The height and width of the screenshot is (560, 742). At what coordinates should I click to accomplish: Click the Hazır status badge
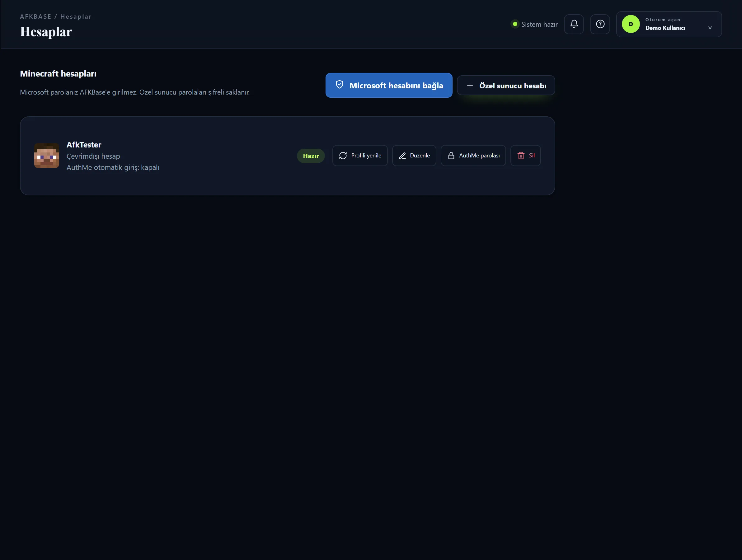coord(311,156)
